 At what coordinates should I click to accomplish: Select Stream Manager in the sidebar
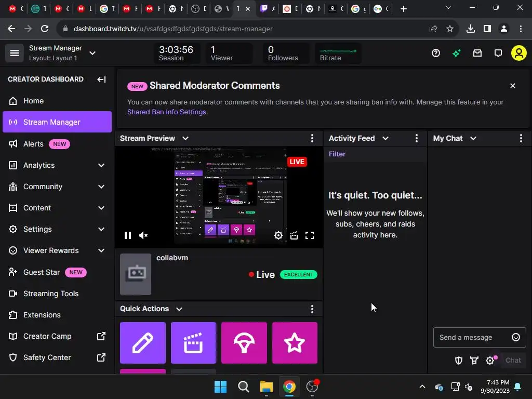[x=57, y=122]
